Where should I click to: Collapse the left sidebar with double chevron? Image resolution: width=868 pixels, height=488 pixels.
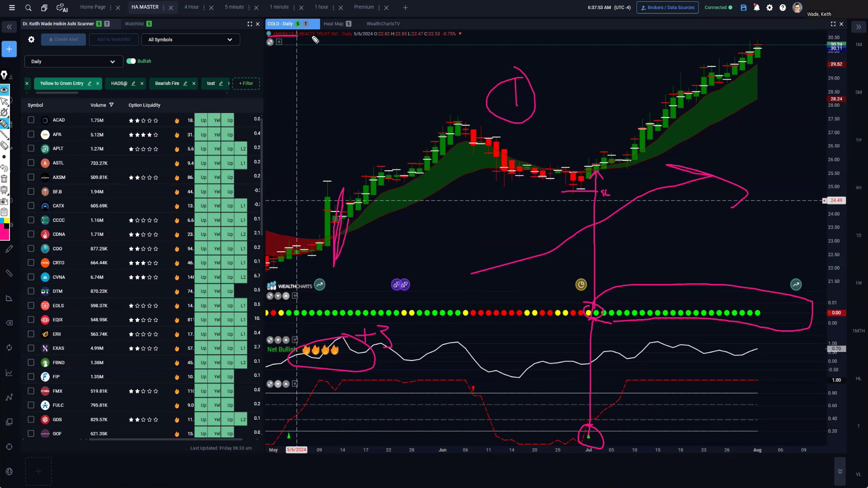click(x=9, y=27)
